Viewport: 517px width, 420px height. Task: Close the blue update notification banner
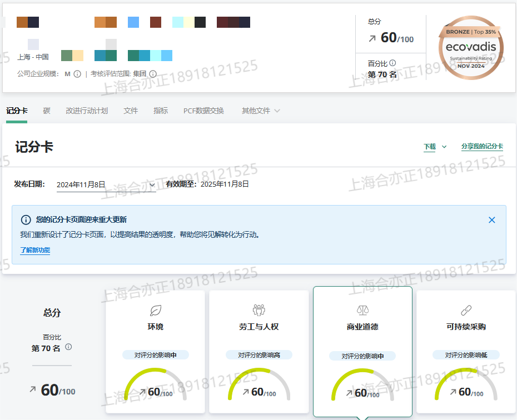[x=491, y=220]
